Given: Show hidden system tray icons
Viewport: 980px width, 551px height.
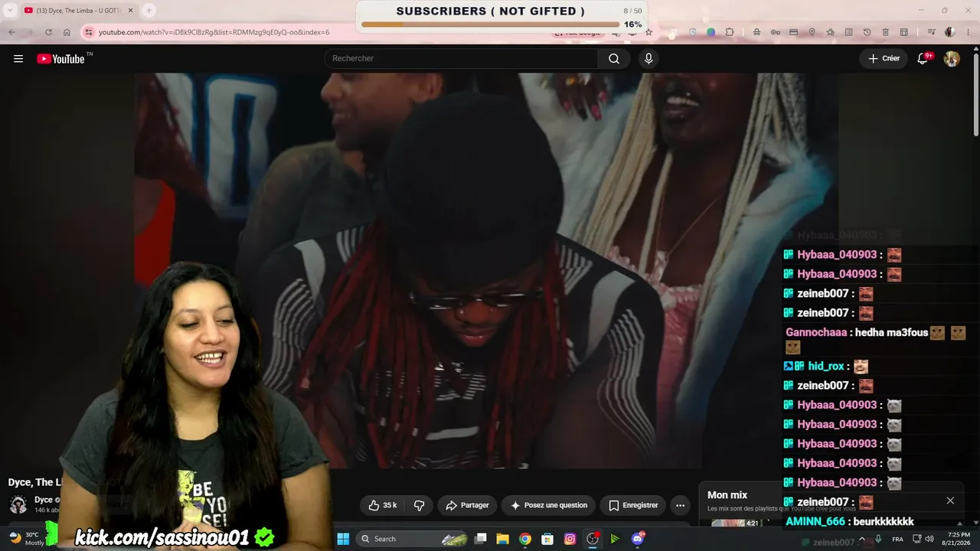Looking at the screenshot, I should 861,539.
